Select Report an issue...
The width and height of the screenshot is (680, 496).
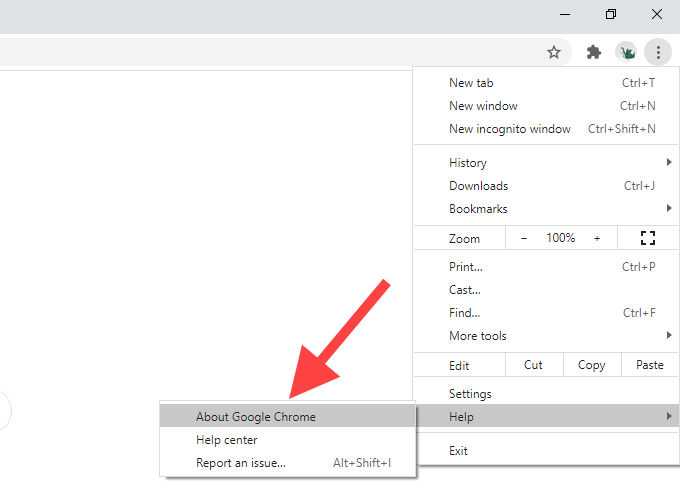tap(287, 463)
